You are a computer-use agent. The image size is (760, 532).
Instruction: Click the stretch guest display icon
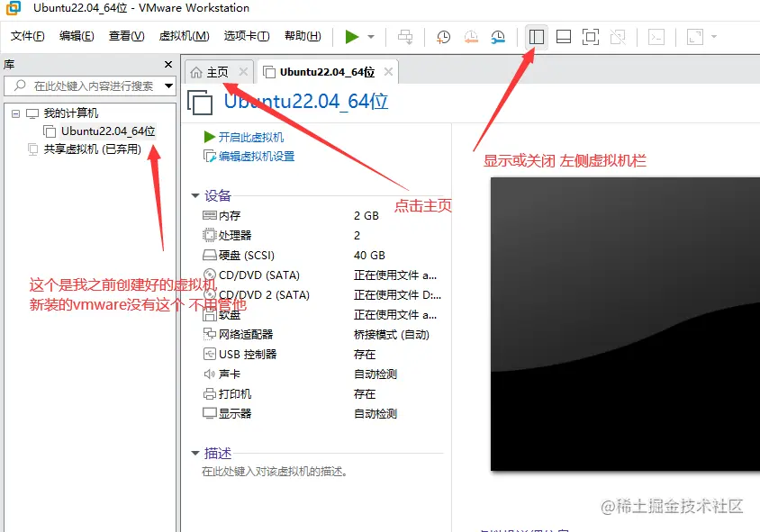(695, 37)
